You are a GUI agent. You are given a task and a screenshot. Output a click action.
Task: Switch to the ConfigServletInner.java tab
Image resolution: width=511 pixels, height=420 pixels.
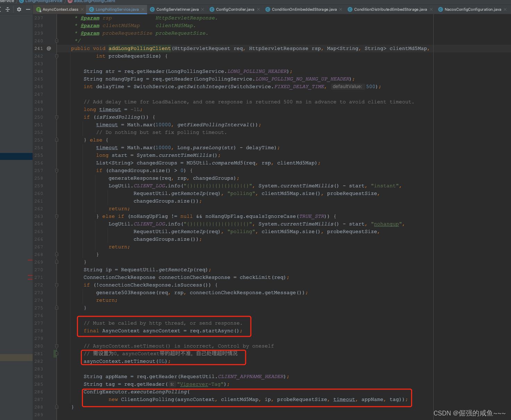point(177,9)
